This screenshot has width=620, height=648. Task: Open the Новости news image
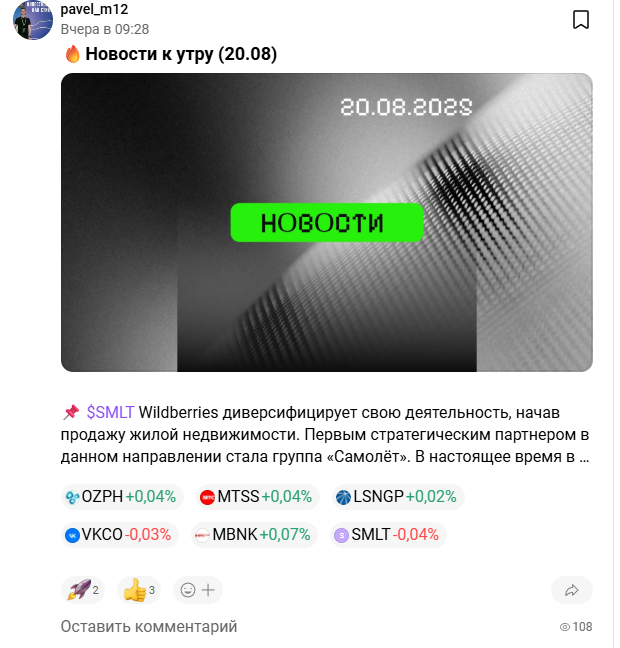coord(327,222)
